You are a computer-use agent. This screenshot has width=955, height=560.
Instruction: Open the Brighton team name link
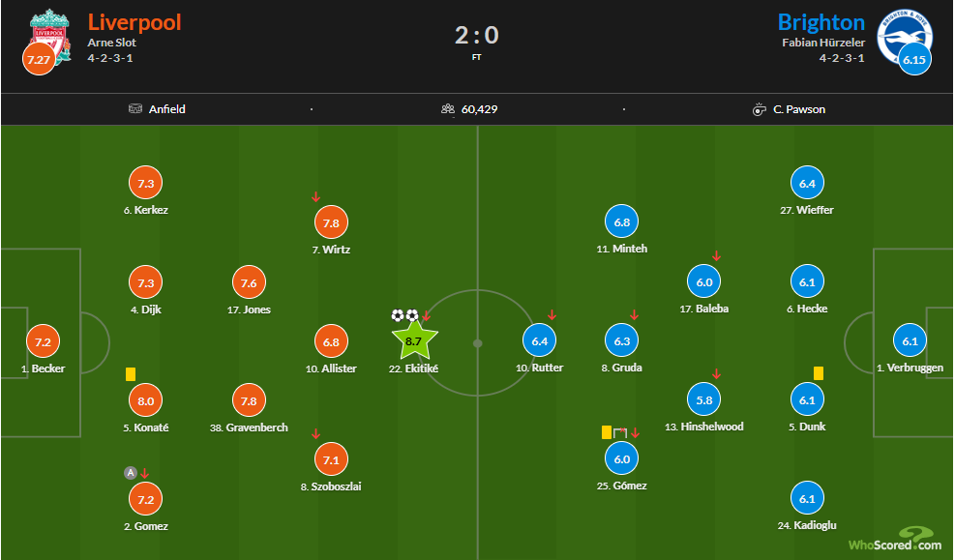[x=821, y=22]
